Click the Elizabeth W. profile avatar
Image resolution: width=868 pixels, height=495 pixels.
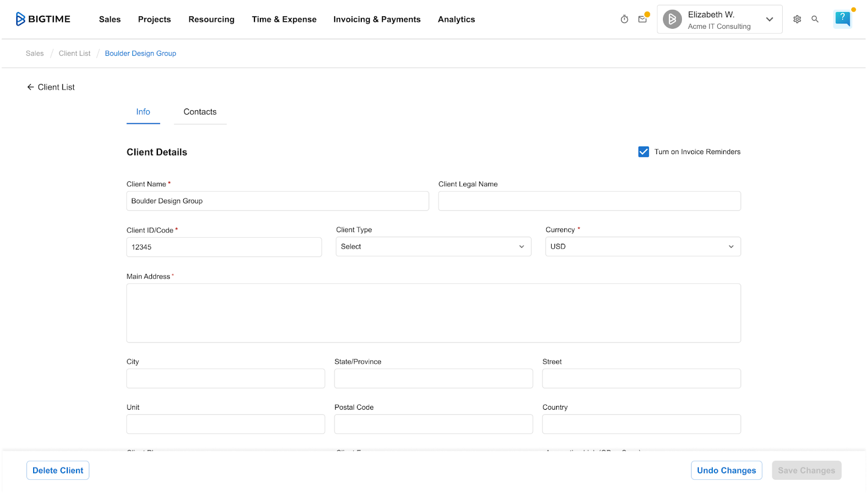tap(672, 20)
